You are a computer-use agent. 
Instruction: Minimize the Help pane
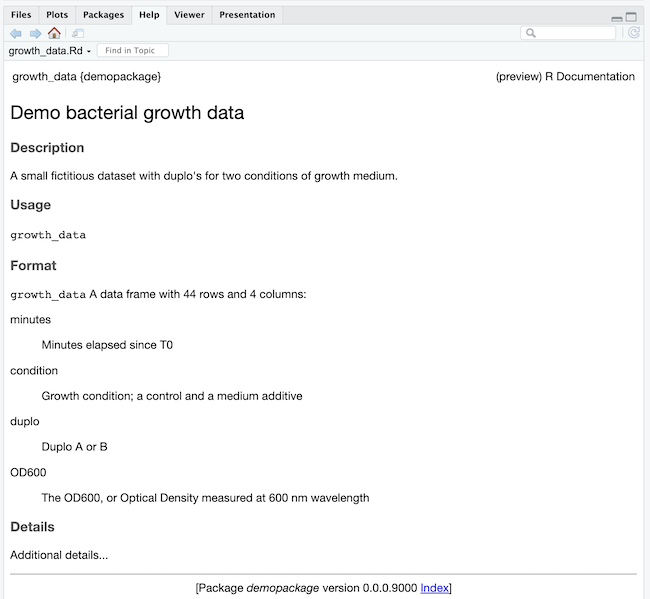click(616, 18)
